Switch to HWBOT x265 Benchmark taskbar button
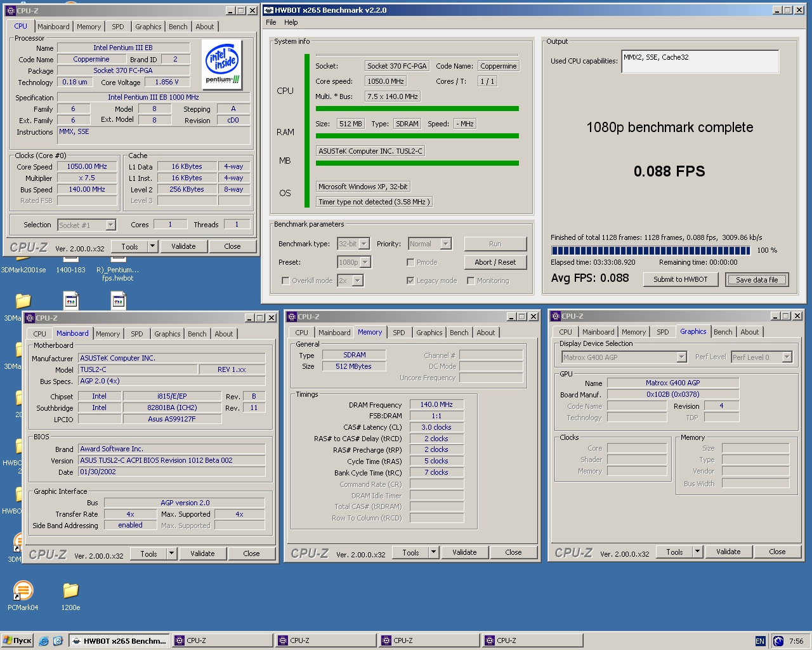Image resolution: width=812 pixels, height=650 pixels. (119, 640)
